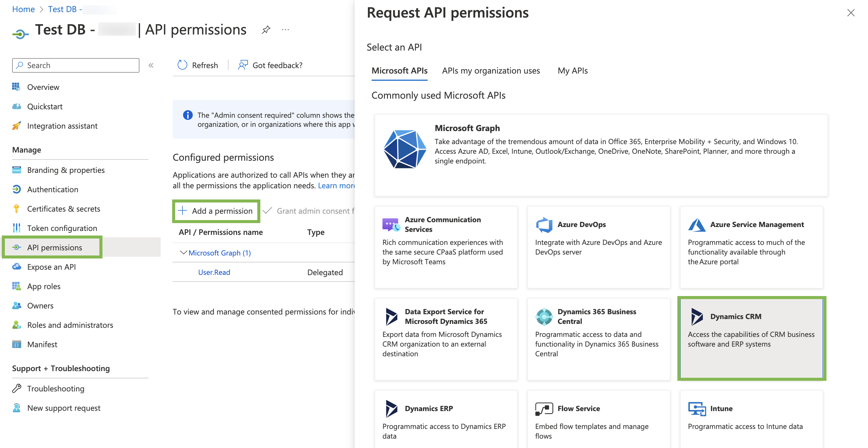Switch to the My APIs tab
868x448 pixels.
pyautogui.click(x=572, y=71)
